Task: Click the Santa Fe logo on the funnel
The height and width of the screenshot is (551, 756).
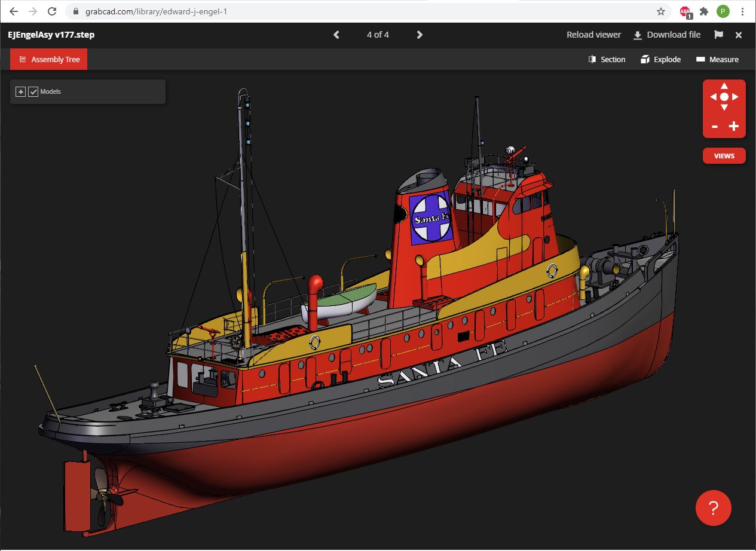Action: tap(431, 218)
